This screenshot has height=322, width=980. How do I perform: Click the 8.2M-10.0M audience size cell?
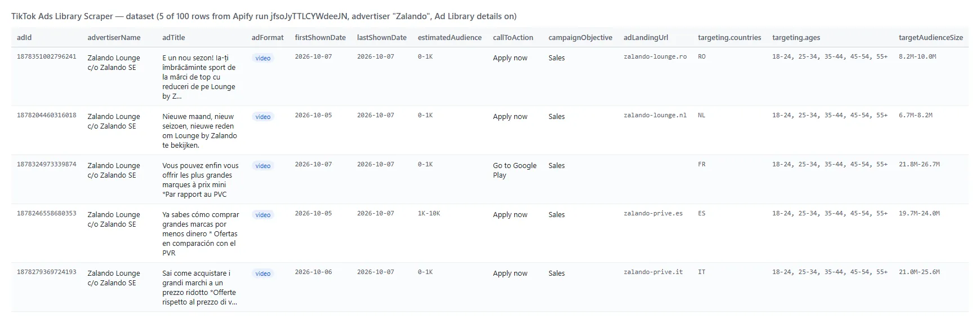click(x=917, y=57)
